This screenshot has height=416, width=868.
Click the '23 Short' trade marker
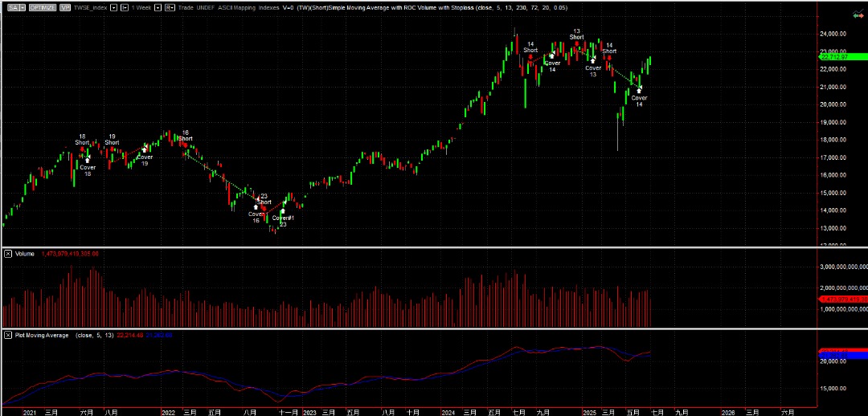click(264, 200)
